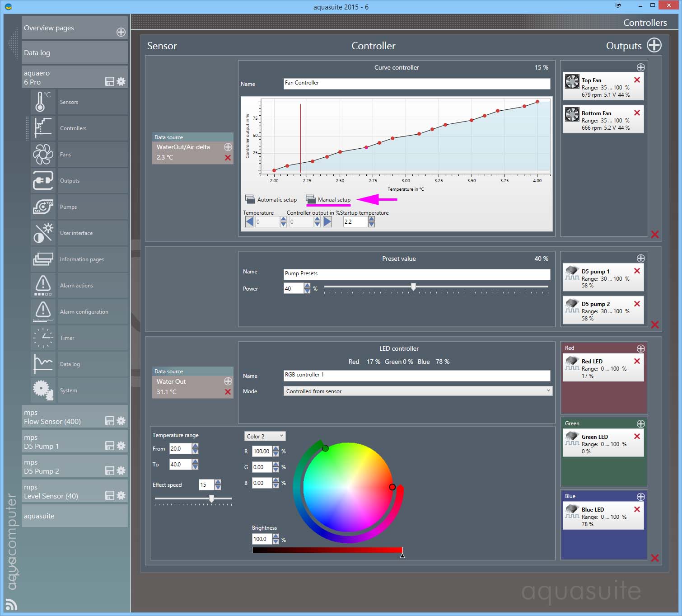
Task: Open the Fans section icon
Action: pyautogui.click(x=43, y=155)
